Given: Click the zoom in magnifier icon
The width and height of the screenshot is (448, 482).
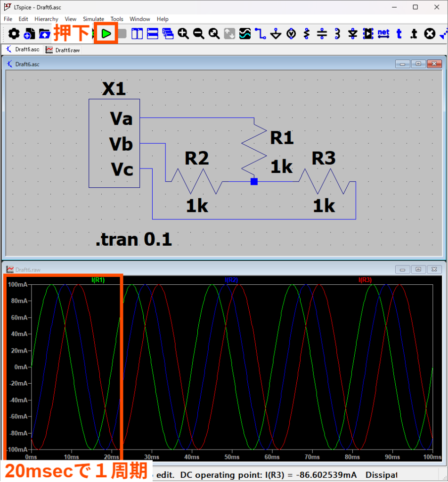Looking at the screenshot, I should pos(183,34).
